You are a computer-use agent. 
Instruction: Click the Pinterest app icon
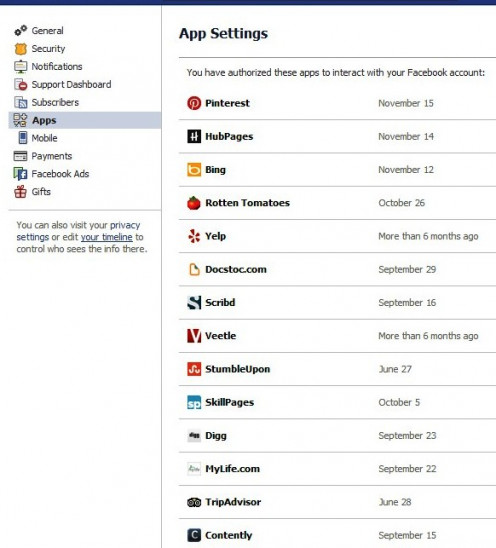pyautogui.click(x=194, y=103)
